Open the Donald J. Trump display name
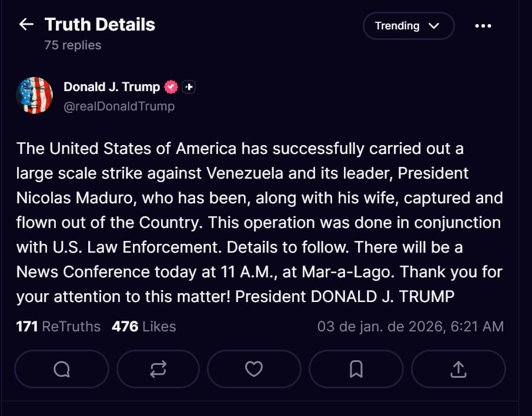 [112, 87]
